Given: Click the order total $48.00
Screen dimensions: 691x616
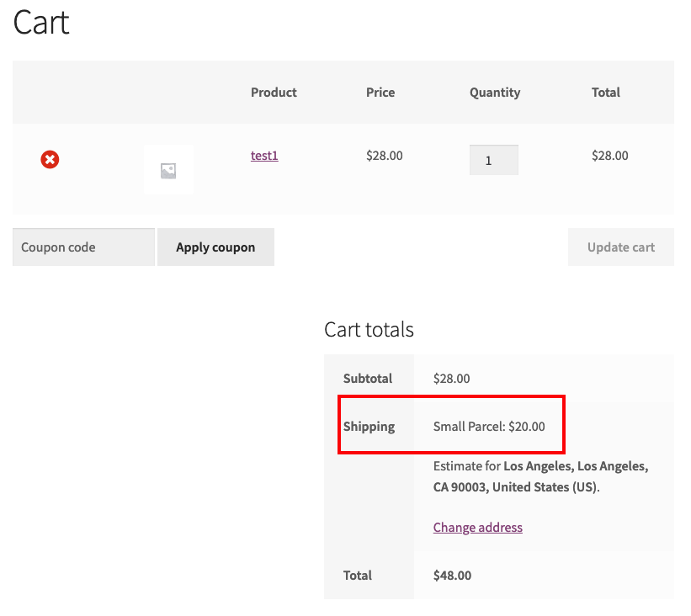Looking at the screenshot, I should tap(452, 576).
